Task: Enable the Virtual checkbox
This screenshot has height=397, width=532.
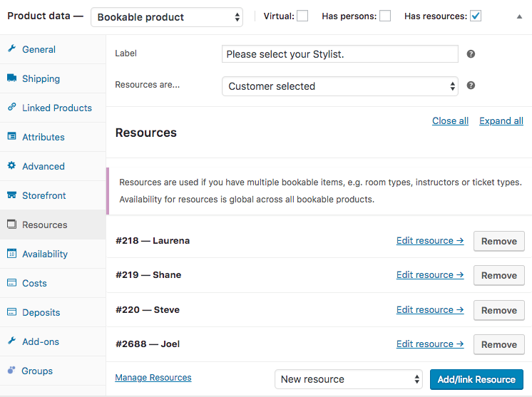Action: pos(302,16)
